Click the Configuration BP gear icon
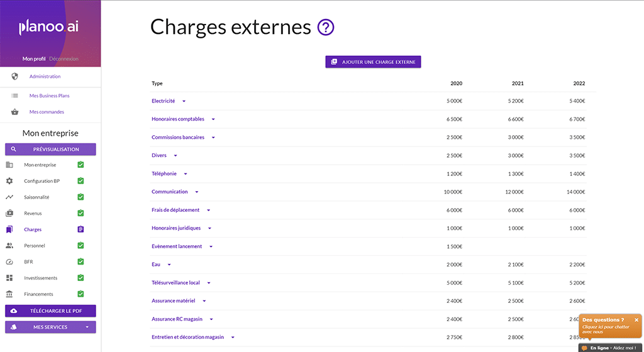This screenshot has height=352, width=644. coord(9,181)
